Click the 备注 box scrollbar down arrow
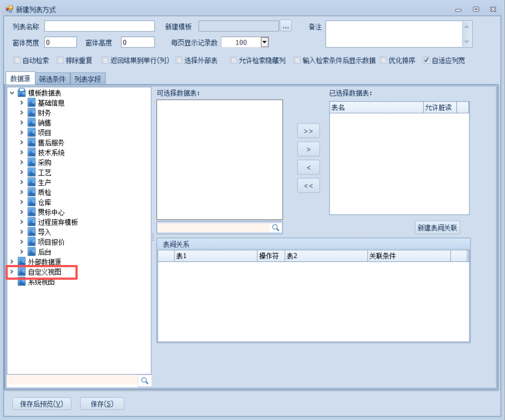Screen dimensions: 505x420 point(467,42)
